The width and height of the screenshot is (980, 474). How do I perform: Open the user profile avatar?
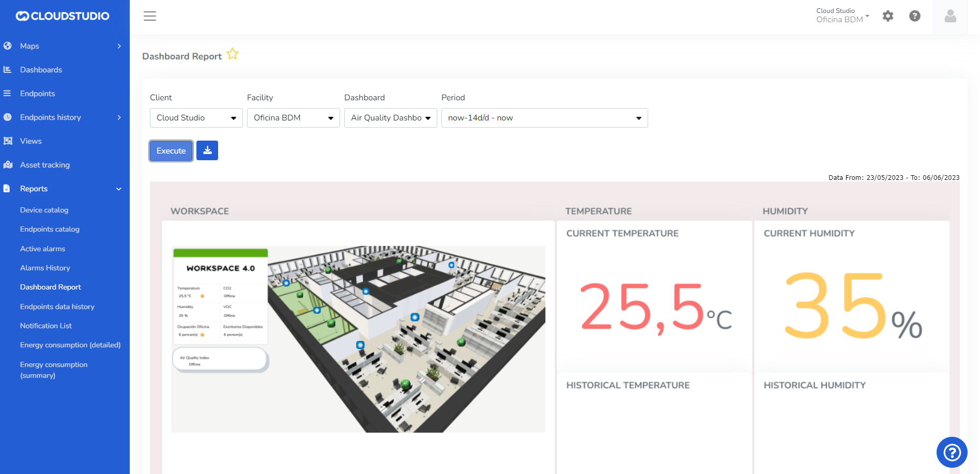tap(950, 17)
